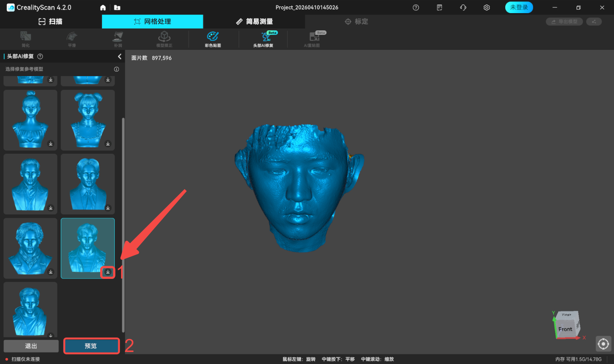The image size is (614, 364).
Task: Reset view with the target icon
Action: tap(603, 343)
